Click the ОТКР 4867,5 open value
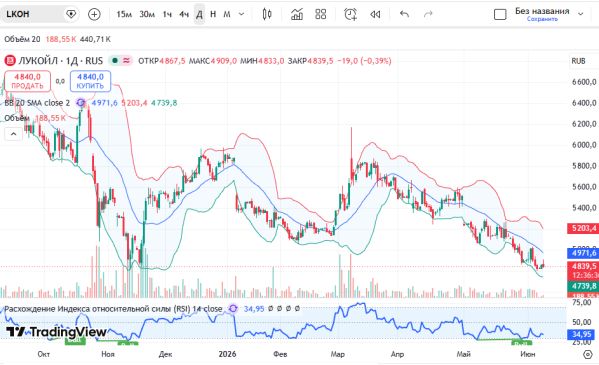Screen dimensions: 599x365 (162, 61)
